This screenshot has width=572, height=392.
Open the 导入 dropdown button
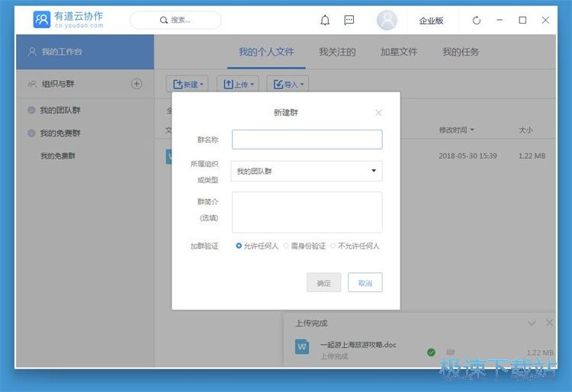(288, 85)
